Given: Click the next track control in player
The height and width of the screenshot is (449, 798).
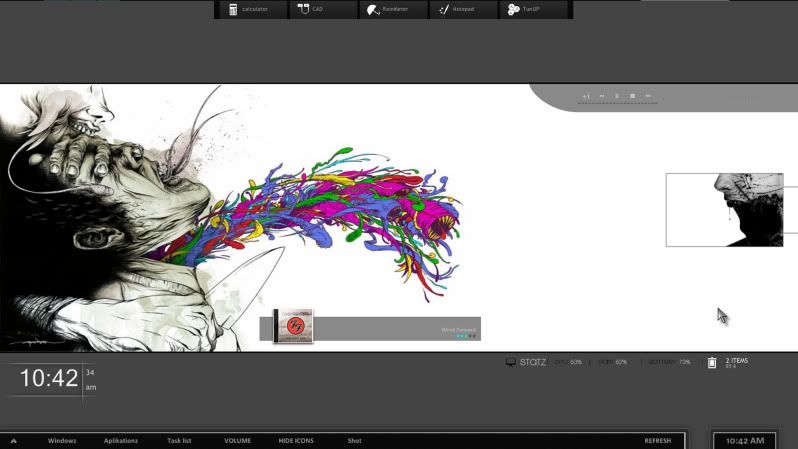Looking at the screenshot, I should [648, 96].
